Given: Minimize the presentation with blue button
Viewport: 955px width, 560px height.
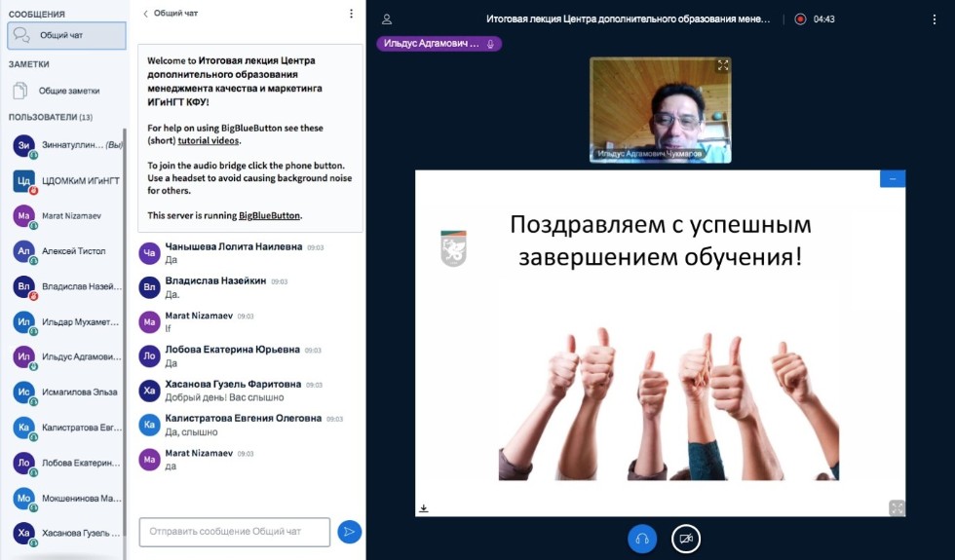Looking at the screenshot, I should click(892, 178).
